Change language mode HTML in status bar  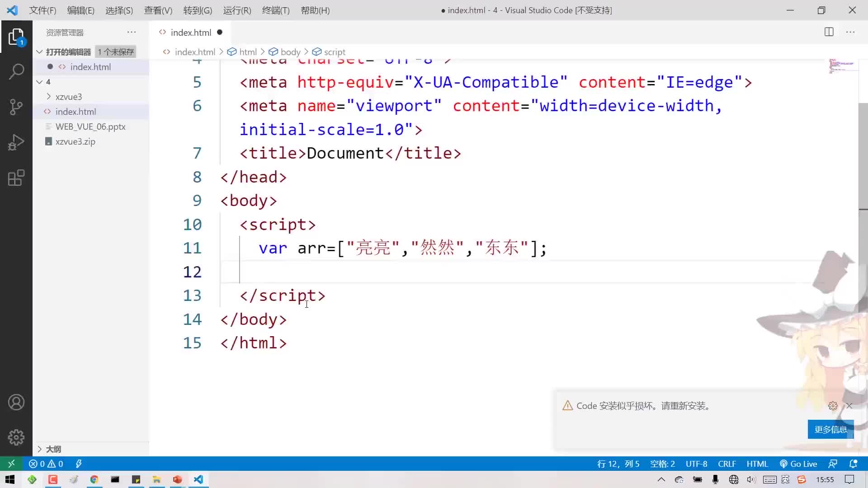pyautogui.click(x=757, y=464)
